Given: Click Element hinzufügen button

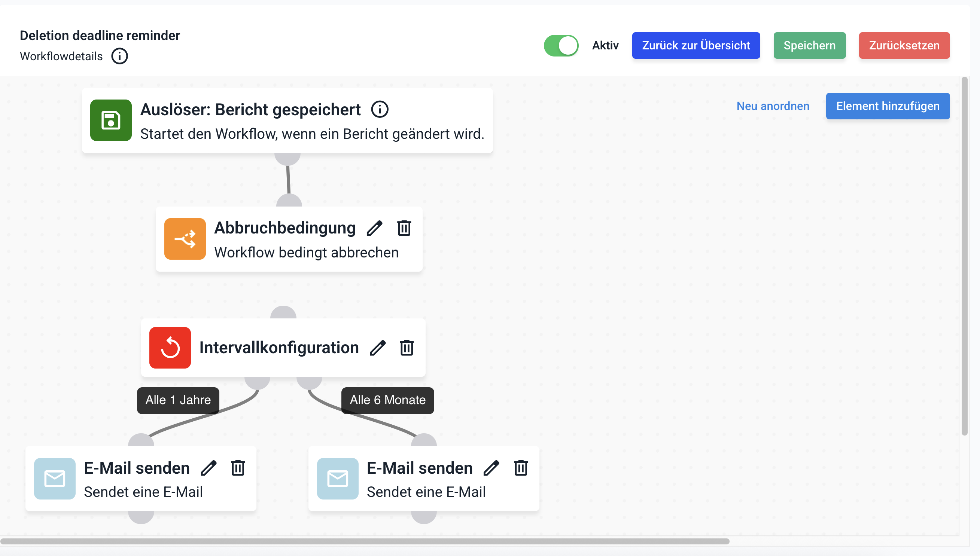Looking at the screenshot, I should pyautogui.click(x=888, y=106).
